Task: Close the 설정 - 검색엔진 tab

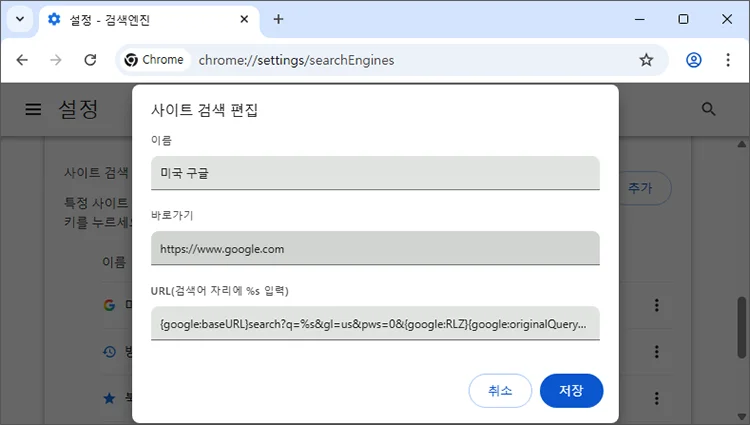Action: [244, 19]
